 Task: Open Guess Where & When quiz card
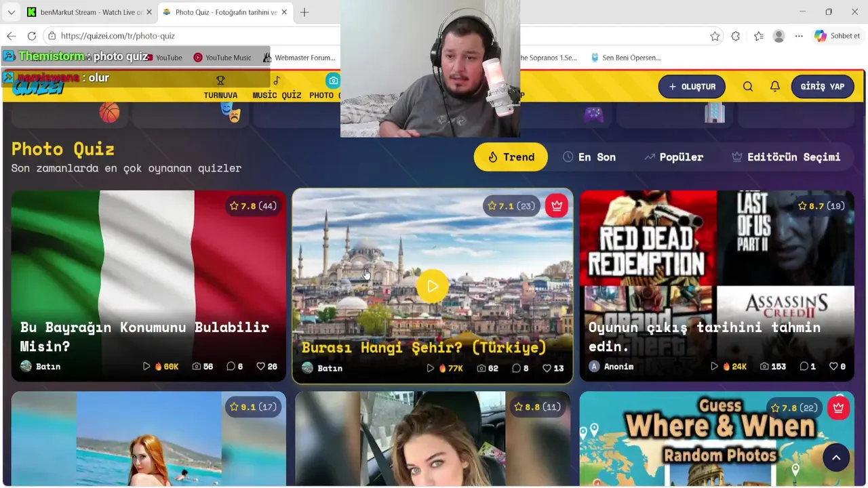tap(717, 439)
